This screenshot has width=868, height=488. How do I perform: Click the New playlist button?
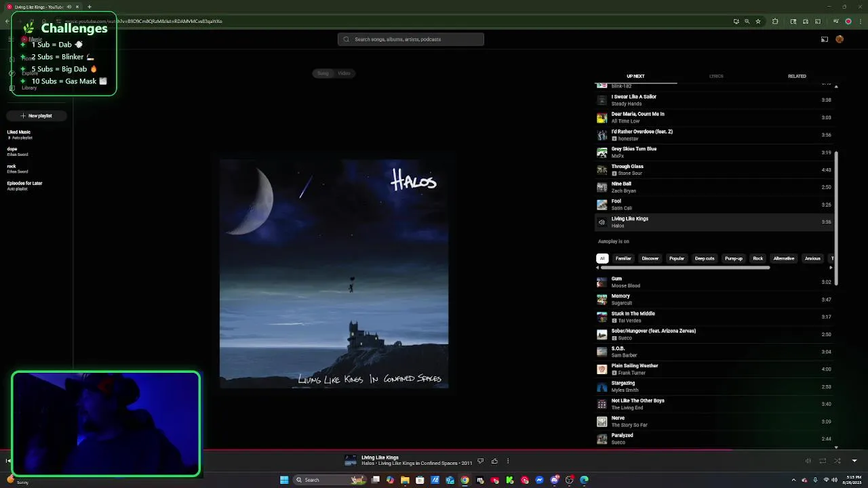tap(37, 116)
